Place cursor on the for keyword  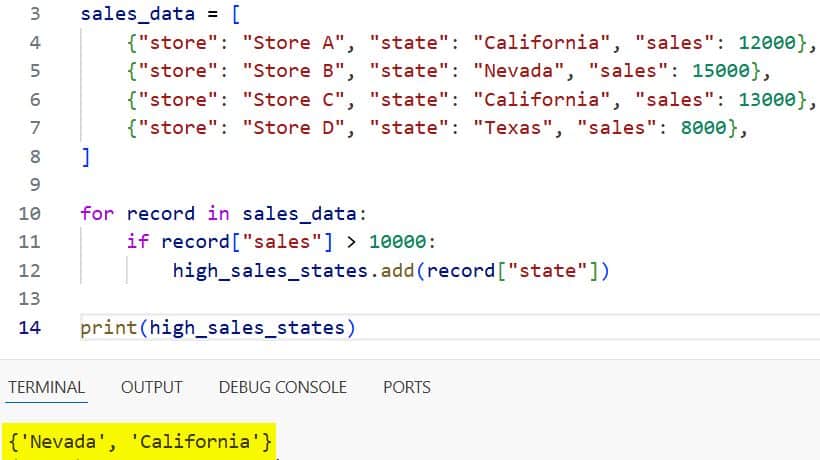[97, 213]
